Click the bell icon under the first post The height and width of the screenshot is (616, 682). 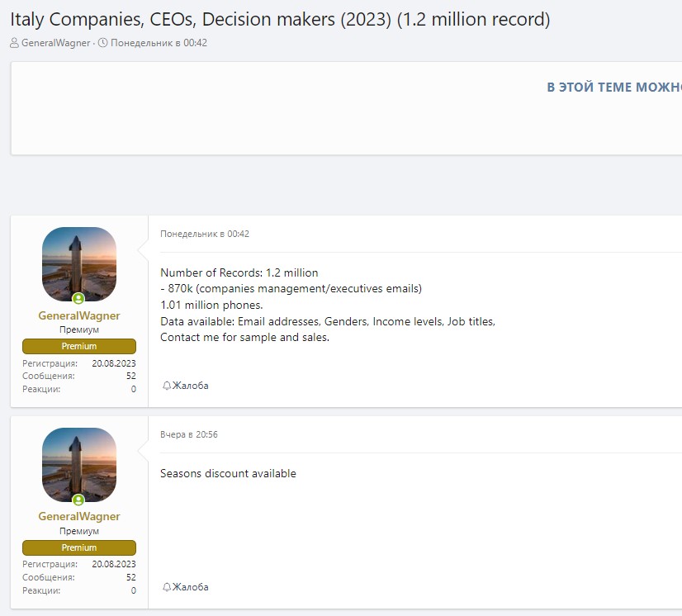pos(166,386)
